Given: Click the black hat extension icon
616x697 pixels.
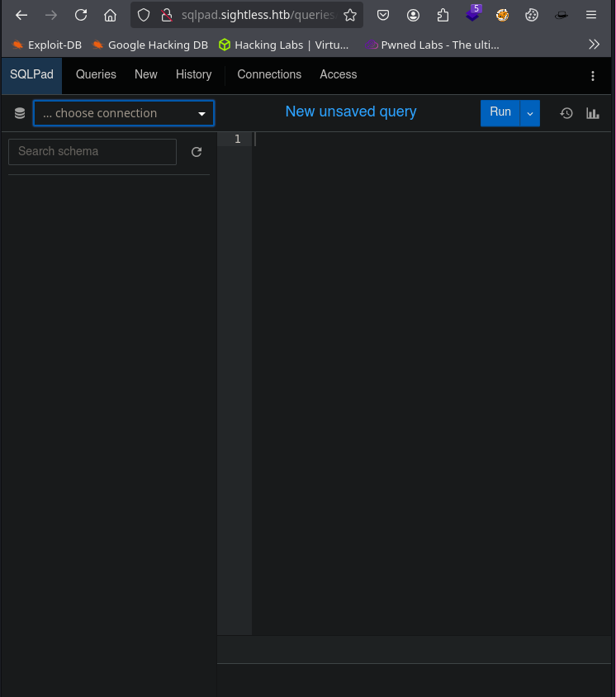Looking at the screenshot, I should 562,16.
